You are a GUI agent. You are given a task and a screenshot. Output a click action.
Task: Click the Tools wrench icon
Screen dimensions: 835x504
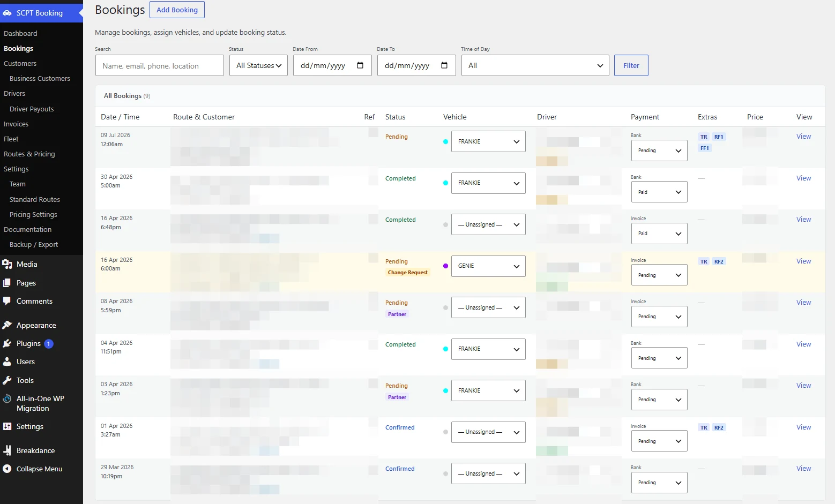tap(7, 380)
